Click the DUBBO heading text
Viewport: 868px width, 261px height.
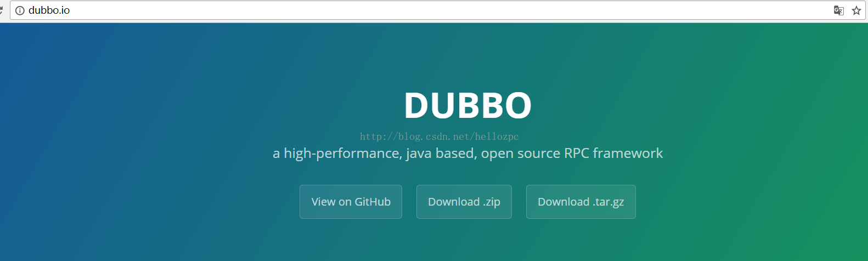[468, 105]
